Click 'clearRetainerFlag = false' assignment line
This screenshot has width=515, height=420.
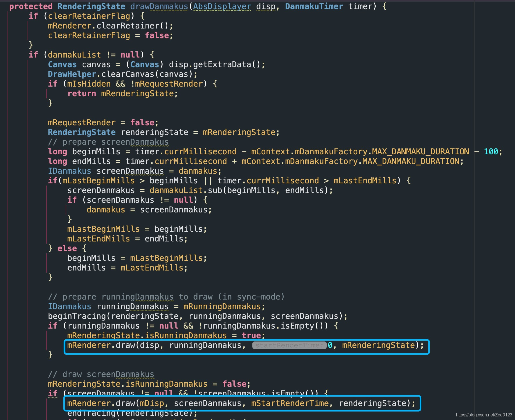(110, 35)
